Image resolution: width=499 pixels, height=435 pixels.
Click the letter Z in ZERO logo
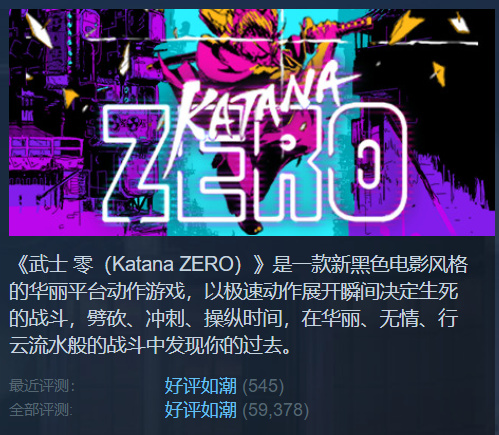click(x=142, y=165)
